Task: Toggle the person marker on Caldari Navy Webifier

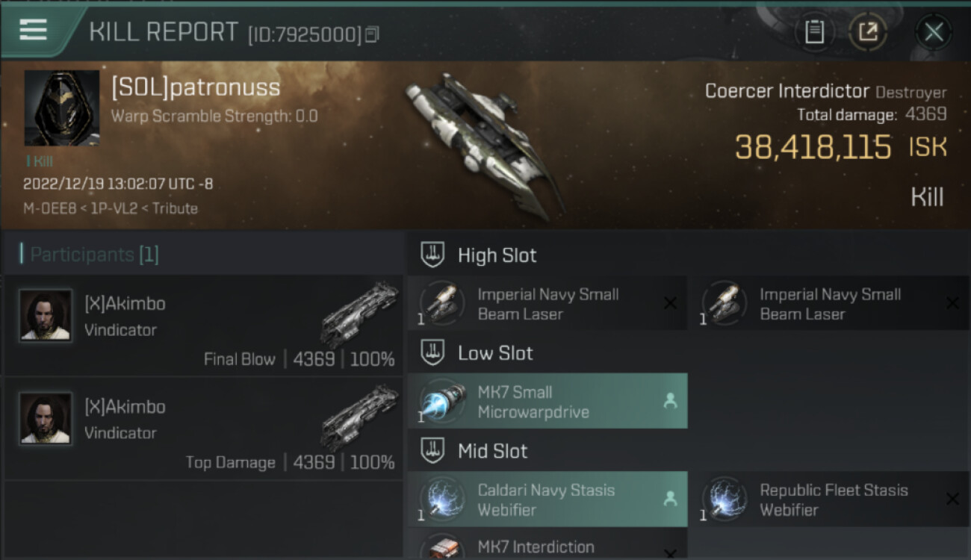Action: pyautogui.click(x=670, y=499)
